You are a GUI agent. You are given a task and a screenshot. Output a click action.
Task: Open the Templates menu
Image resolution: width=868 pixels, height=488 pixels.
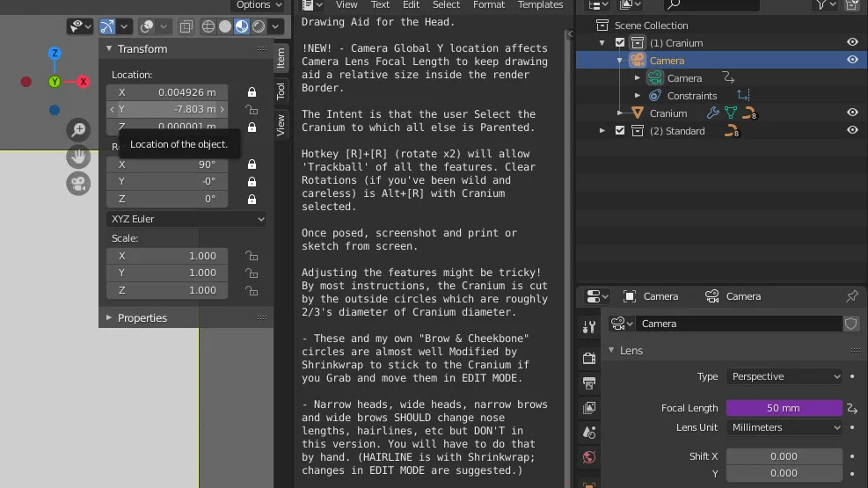pos(540,5)
